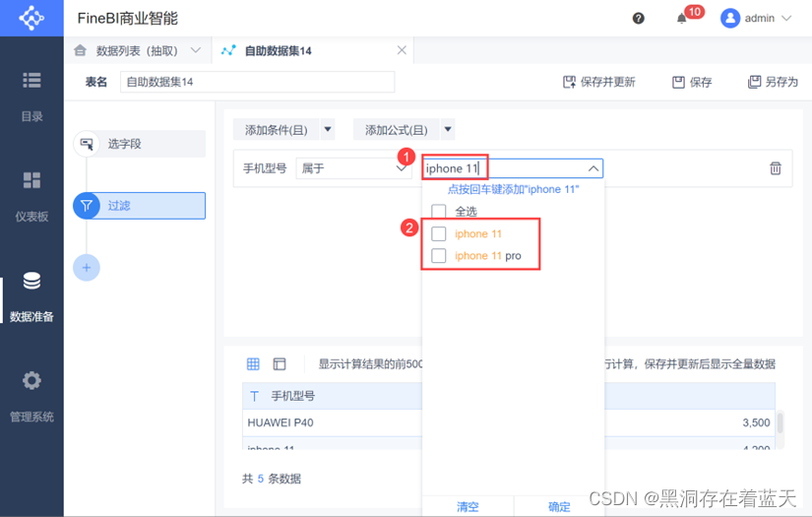Expand the 数据列表 tab dropdown chevron
The width and height of the screenshot is (812, 517).
[x=195, y=50]
